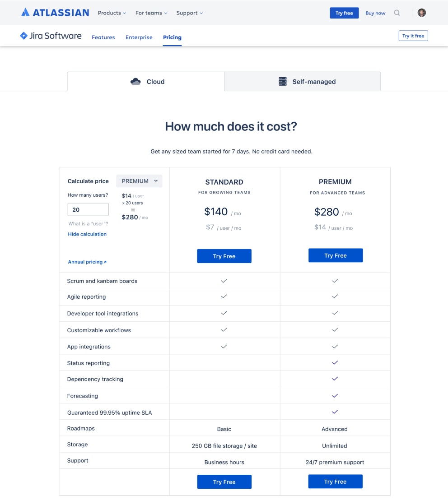Open the Support dropdown menu

(x=189, y=13)
